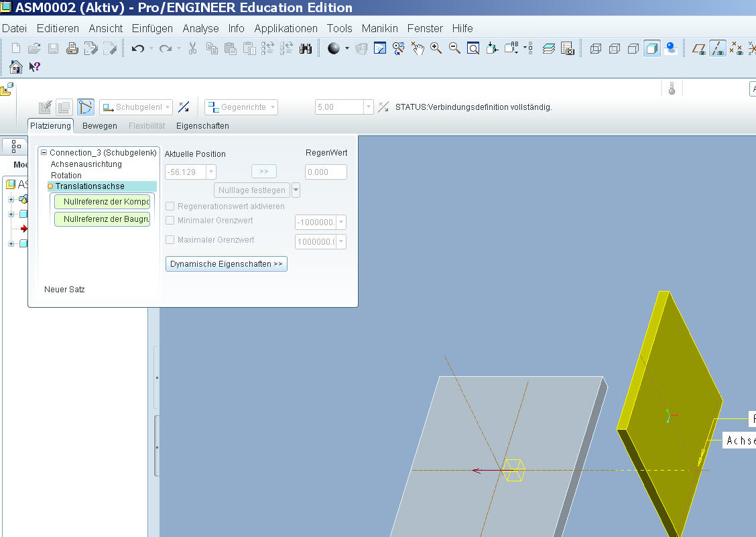The image size is (756, 537).
Task: Select the Translationsachse row
Action: click(x=103, y=186)
